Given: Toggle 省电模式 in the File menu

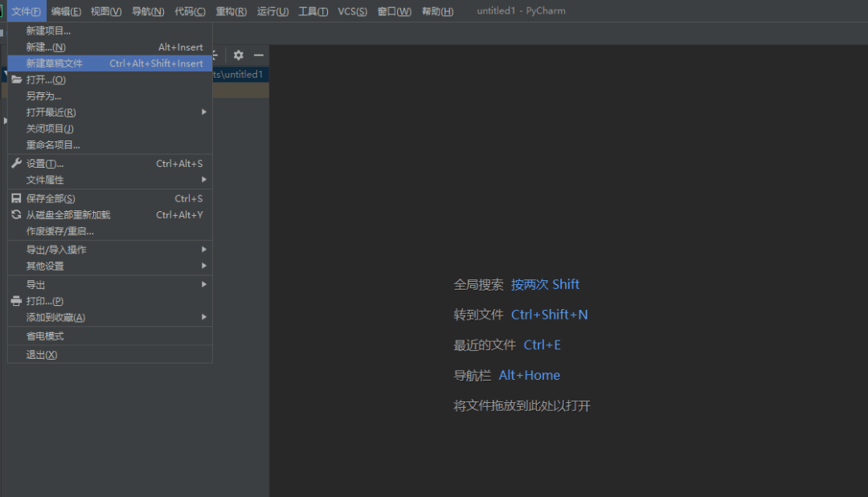Looking at the screenshot, I should click(x=110, y=336).
